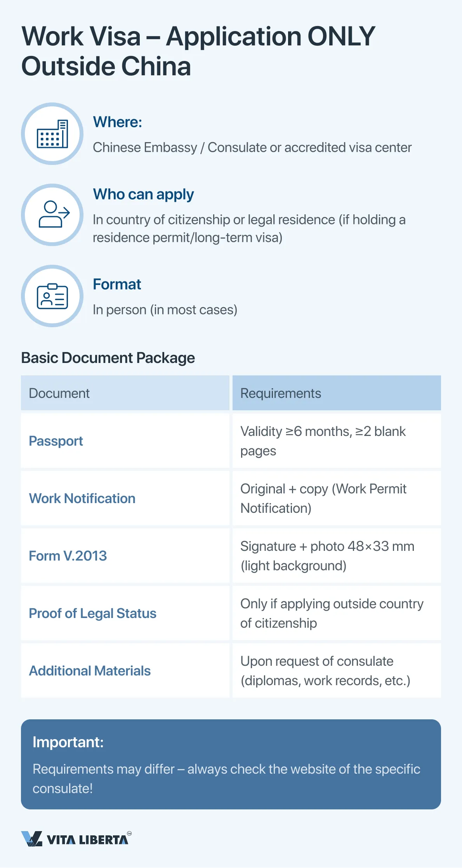This screenshot has height=868, width=462.
Task: Click the 'Important:' notice box
Action: tap(231, 764)
